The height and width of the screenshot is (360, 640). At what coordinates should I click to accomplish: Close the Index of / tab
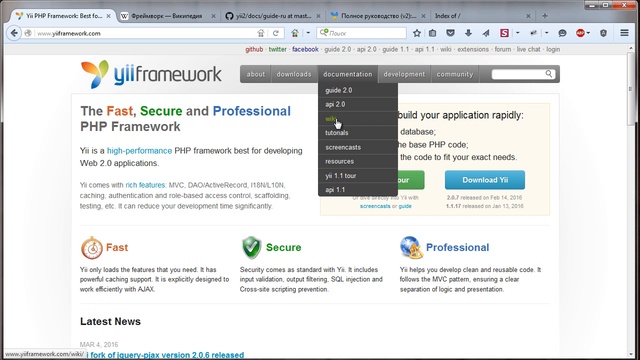click(528, 16)
